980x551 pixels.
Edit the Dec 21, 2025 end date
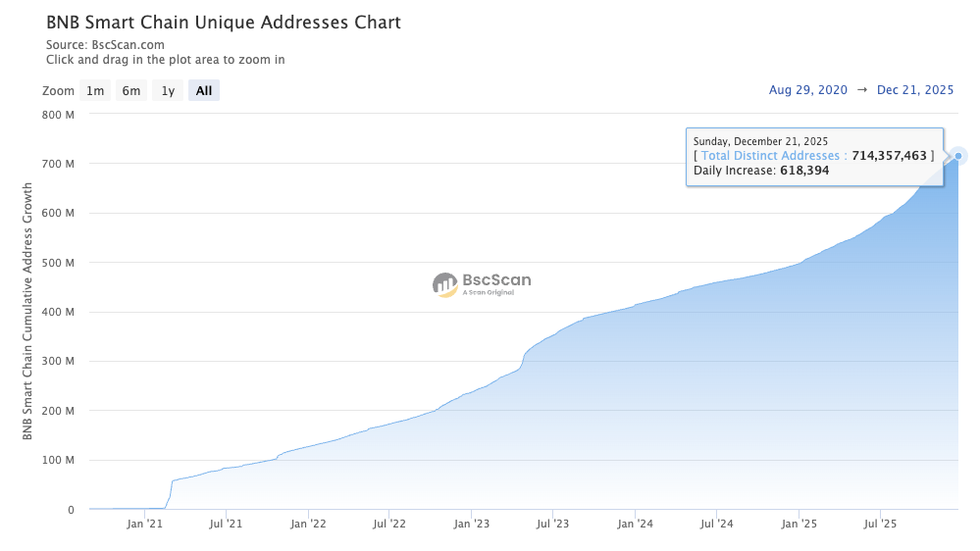pos(915,90)
